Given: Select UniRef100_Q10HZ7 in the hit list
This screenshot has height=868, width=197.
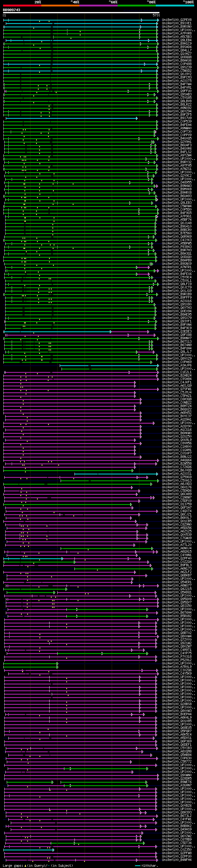Looking at the screenshot, I should tap(177, 54).
